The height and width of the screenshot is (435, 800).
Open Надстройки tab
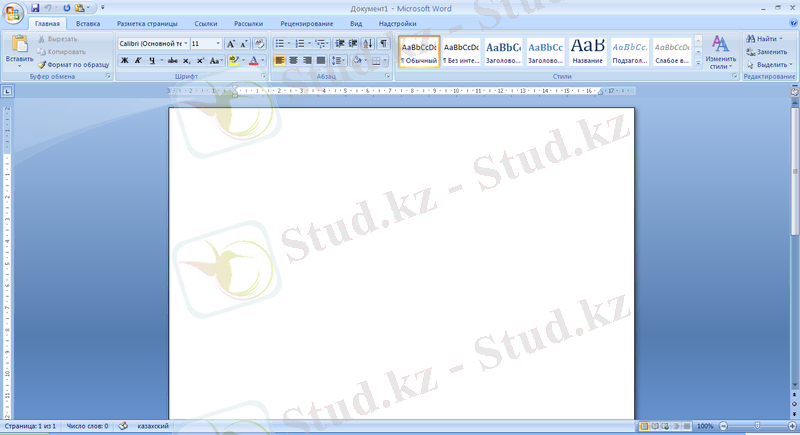397,23
